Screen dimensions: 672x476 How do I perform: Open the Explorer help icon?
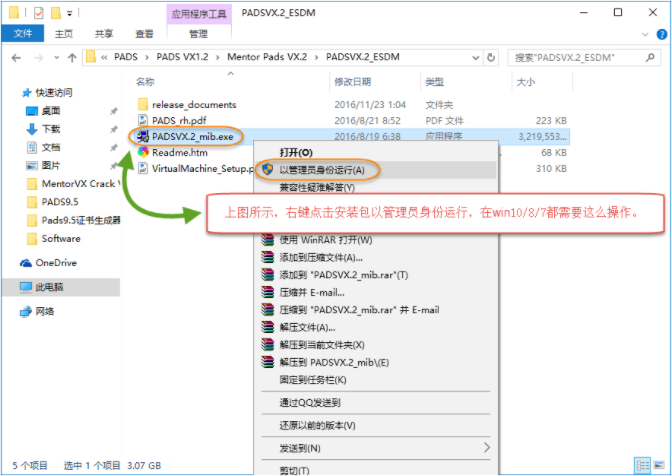662,34
